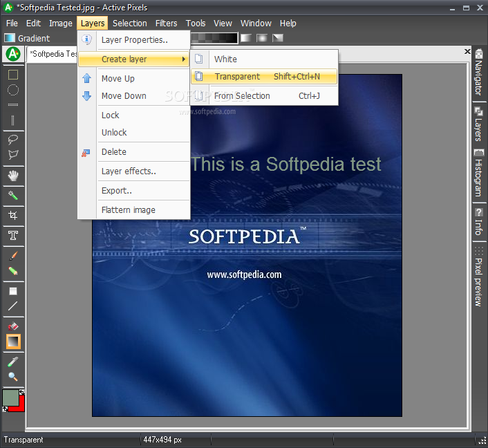488x448 pixels.
Task: Select the Lasso tool
Action: [13, 140]
